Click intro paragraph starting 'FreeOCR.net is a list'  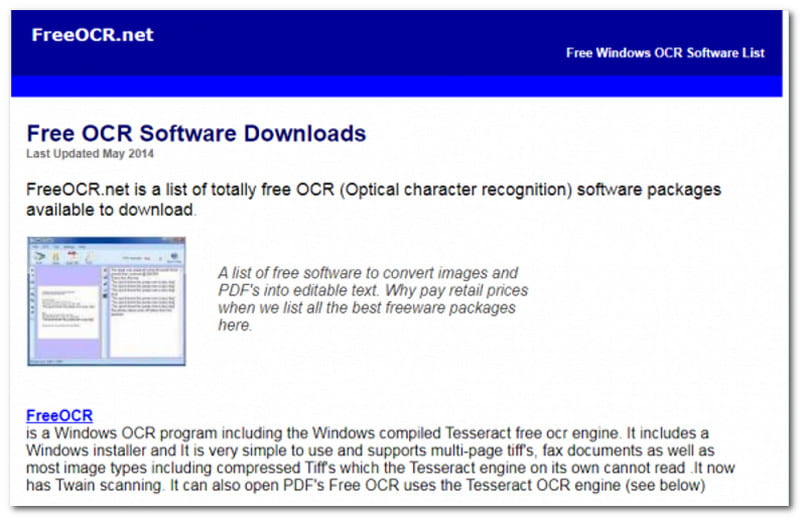(373, 200)
